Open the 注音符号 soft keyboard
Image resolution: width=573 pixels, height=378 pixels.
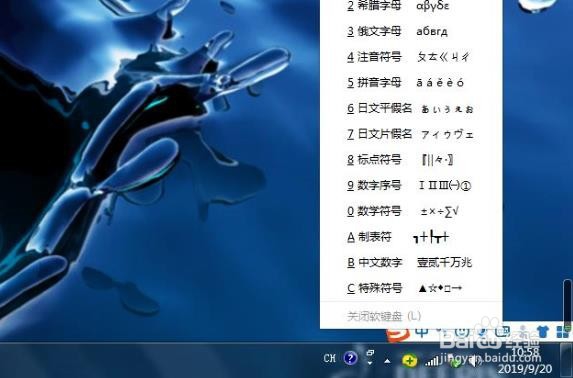411,57
